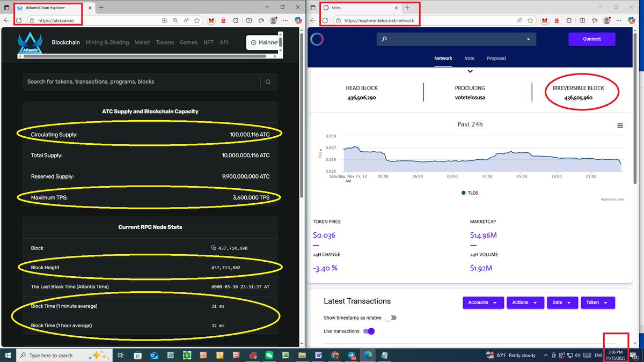The height and width of the screenshot is (362, 644).
Task: Open the Accounts filter dropdown
Action: pos(483,302)
